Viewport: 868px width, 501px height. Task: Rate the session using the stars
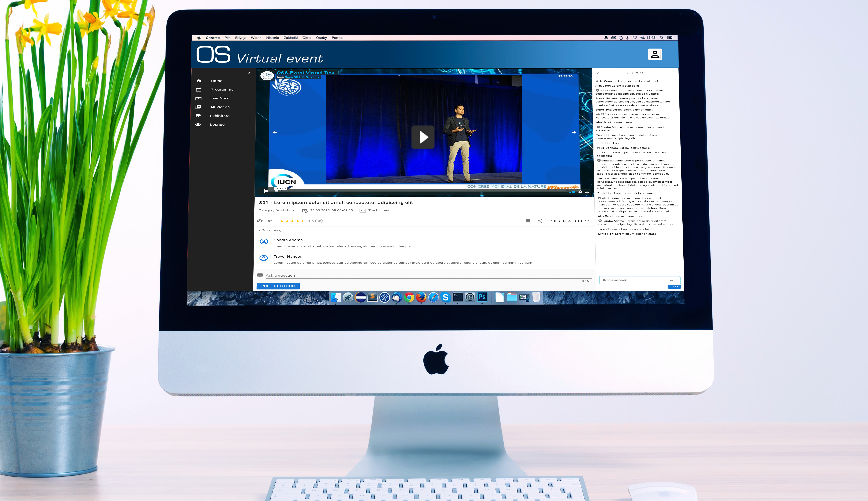[292, 221]
